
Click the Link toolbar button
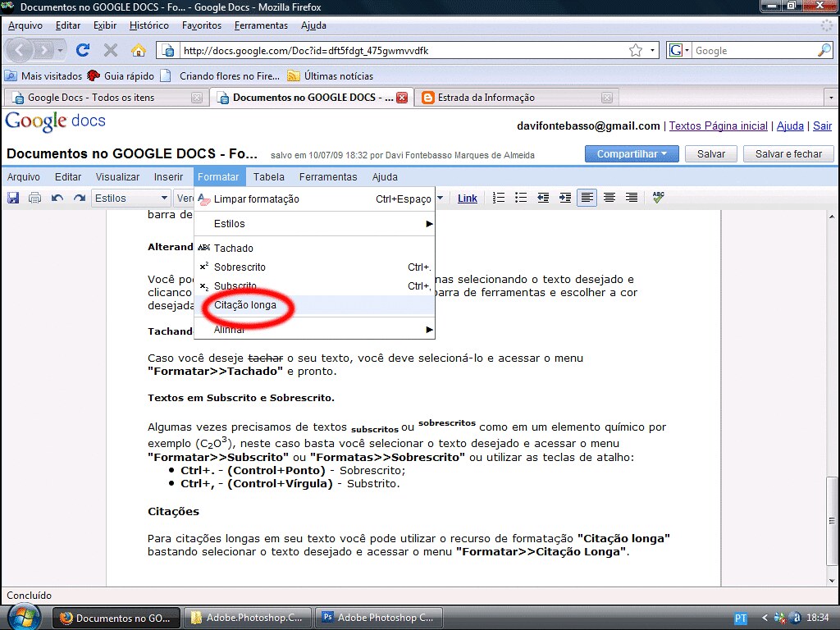(467, 199)
